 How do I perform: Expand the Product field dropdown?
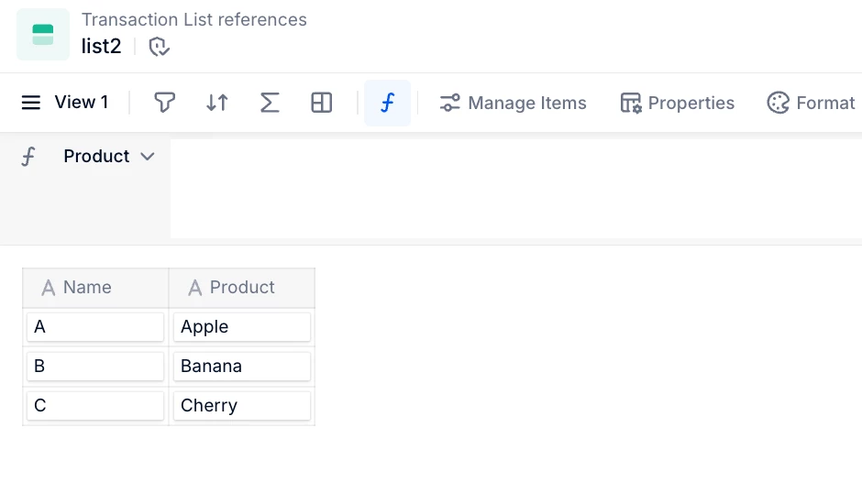147,157
